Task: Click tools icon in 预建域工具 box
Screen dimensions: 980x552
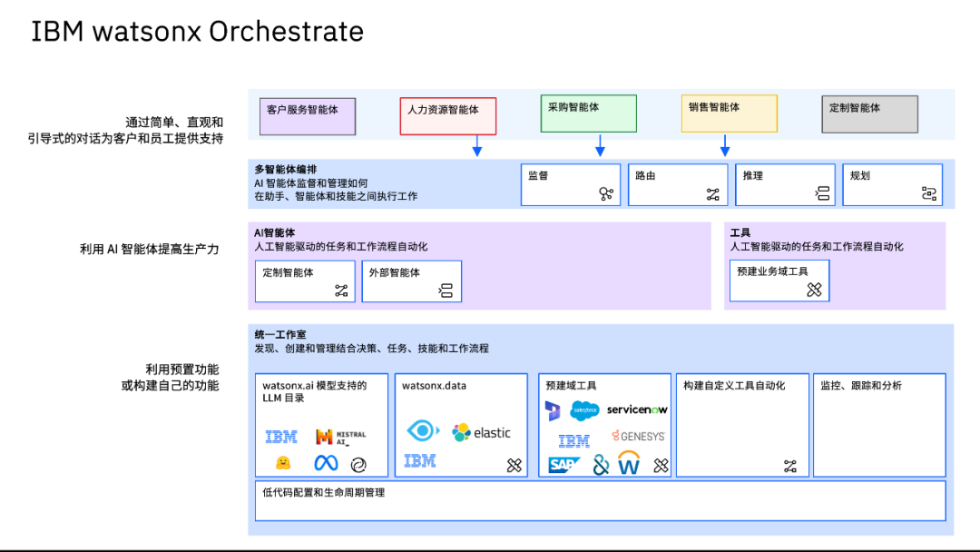Action: (661, 465)
